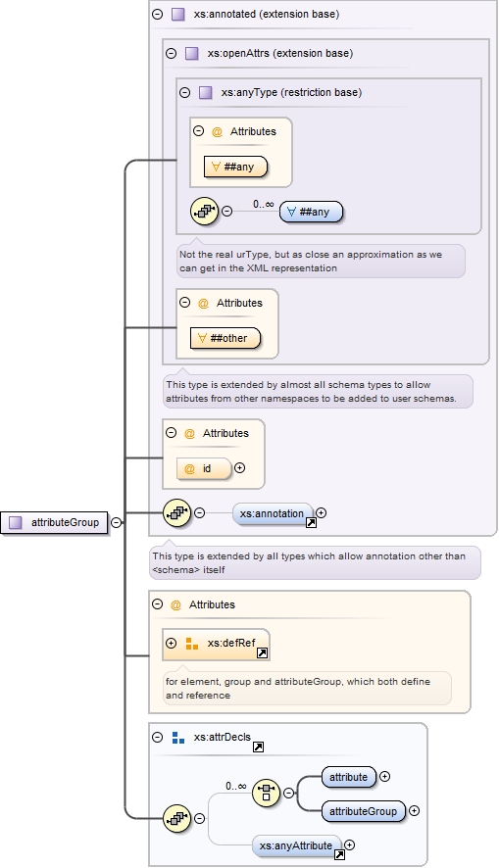Expand the nested attributeGroup element
This screenshot has height=868, width=499.
pyautogui.click(x=414, y=811)
